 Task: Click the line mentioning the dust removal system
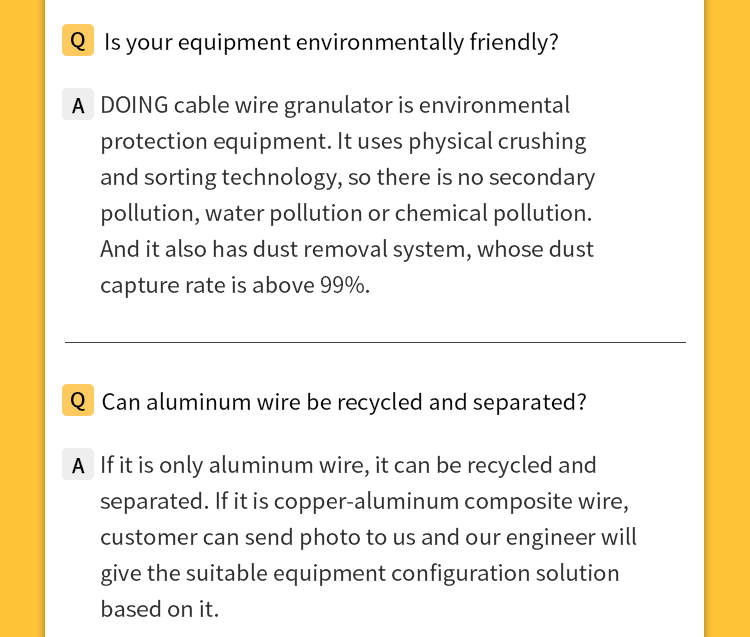(x=346, y=249)
